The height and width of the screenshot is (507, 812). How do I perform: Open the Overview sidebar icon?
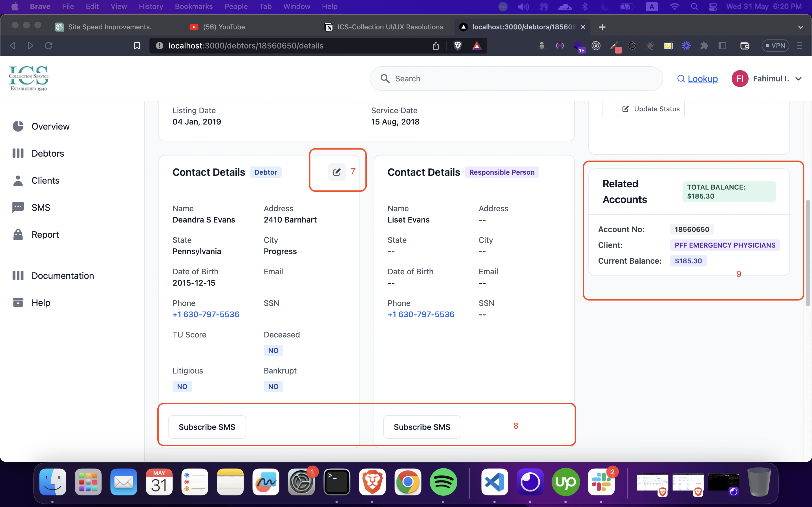[x=18, y=126]
